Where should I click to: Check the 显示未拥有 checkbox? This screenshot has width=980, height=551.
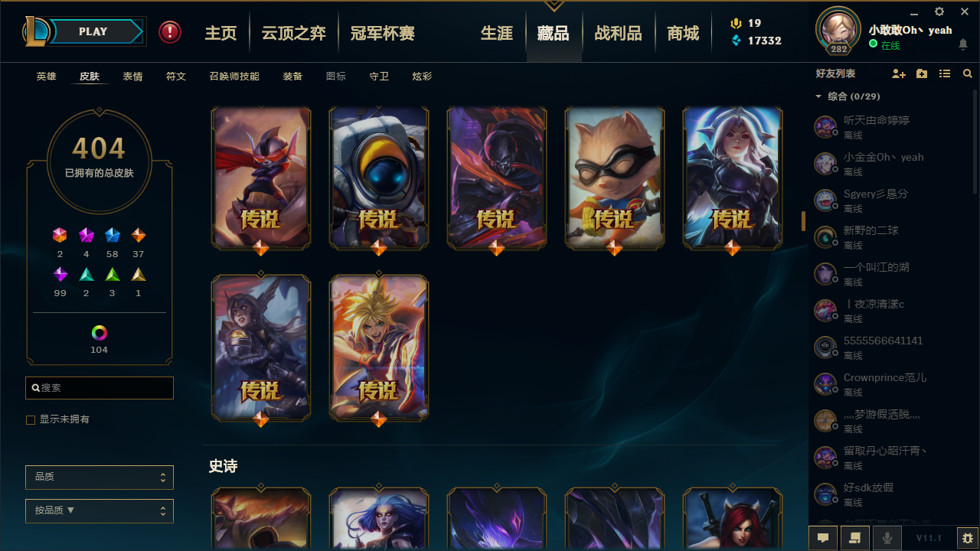tap(31, 420)
